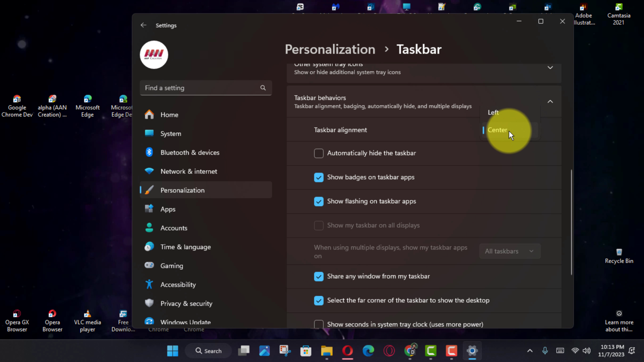Click the Windows Start button on the taskbar
644x362 pixels.
point(173,351)
